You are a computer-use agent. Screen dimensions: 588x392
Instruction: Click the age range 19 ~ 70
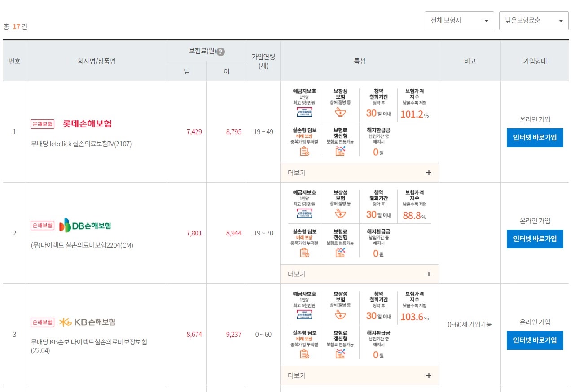[263, 233]
